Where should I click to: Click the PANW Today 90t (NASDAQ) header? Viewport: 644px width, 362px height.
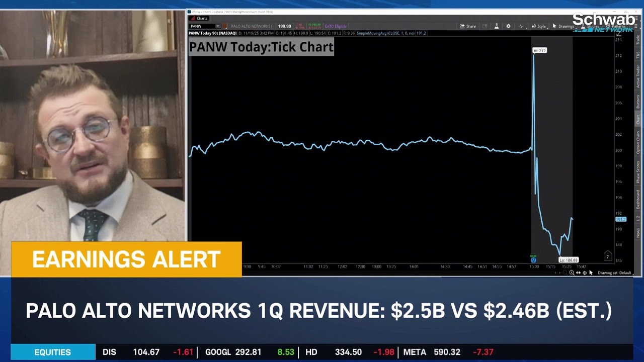click(212, 33)
